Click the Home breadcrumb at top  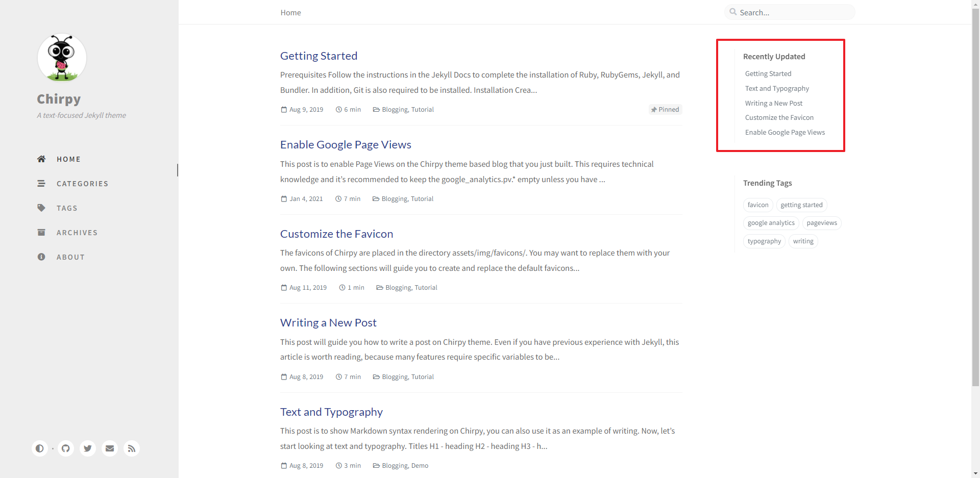click(x=290, y=12)
